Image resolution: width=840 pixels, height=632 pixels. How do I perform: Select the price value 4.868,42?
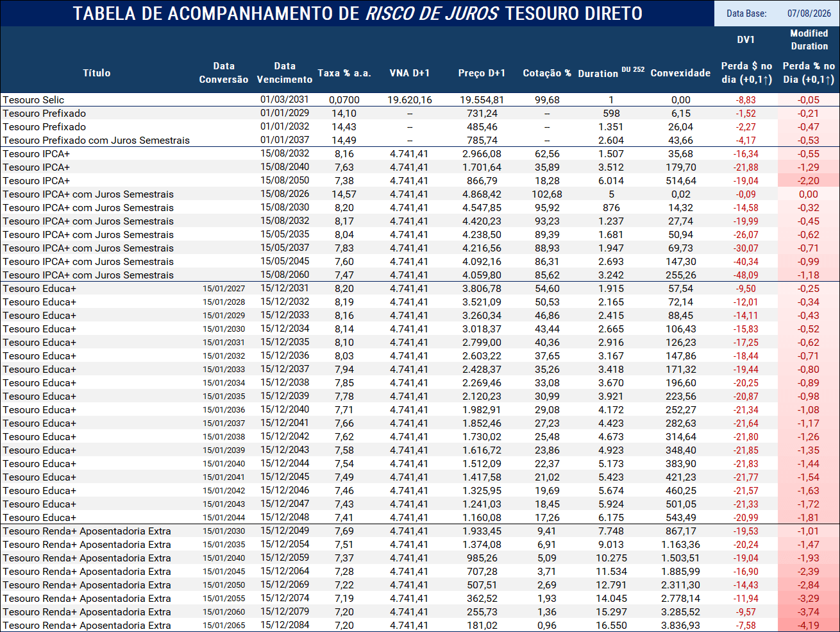pyautogui.click(x=482, y=194)
